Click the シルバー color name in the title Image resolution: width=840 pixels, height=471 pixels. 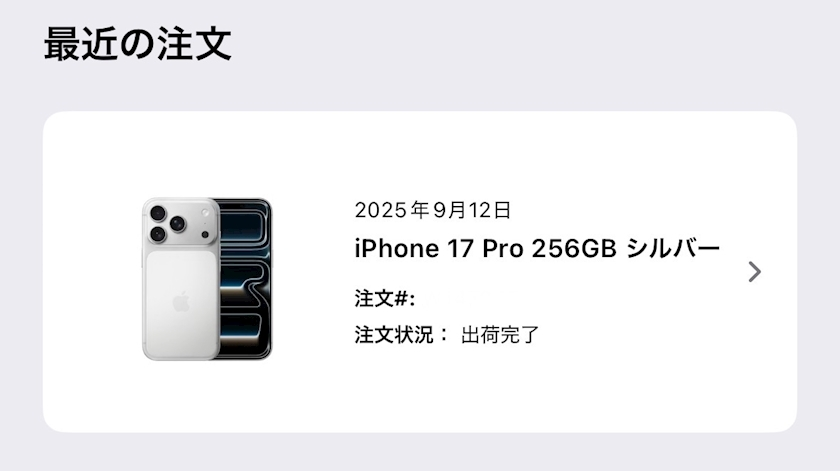pyautogui.click(x=673, y=248)
